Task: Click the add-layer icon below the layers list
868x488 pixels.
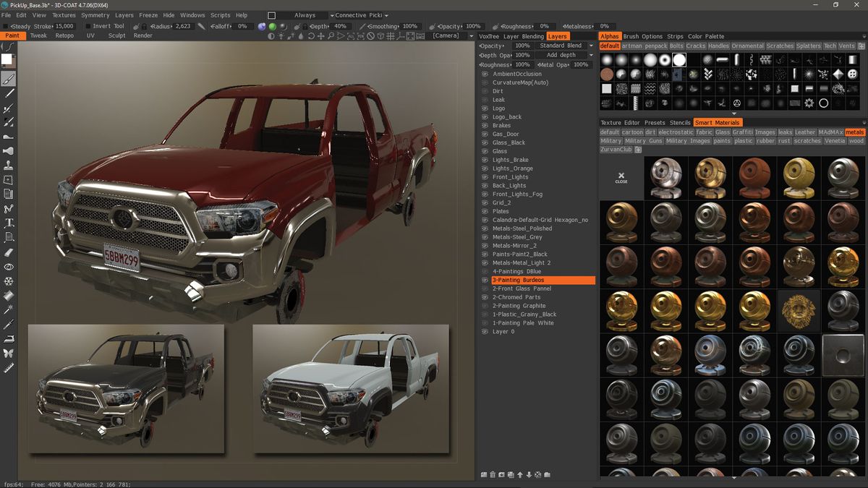Action: [484, 474]
